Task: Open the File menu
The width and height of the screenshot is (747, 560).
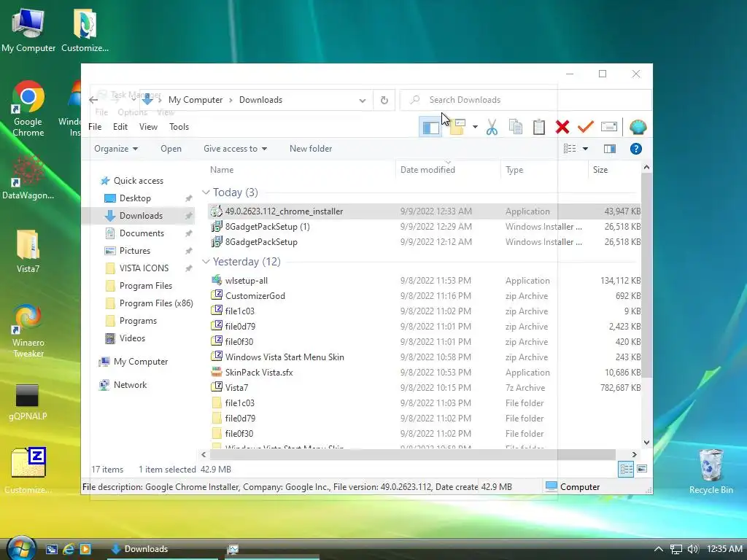Action: pyautogui.click(x=95, y=127)
